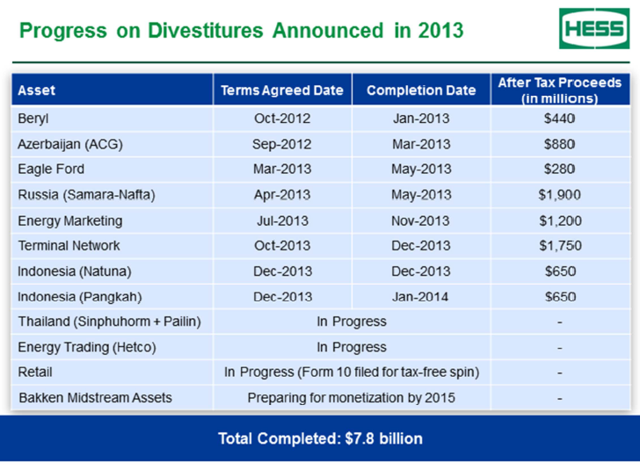Click the 'Nov-2013' completion date
Image resolution: width=640 pixels, height=470 pixels.
pyautogui.click(x=421, y=221)
